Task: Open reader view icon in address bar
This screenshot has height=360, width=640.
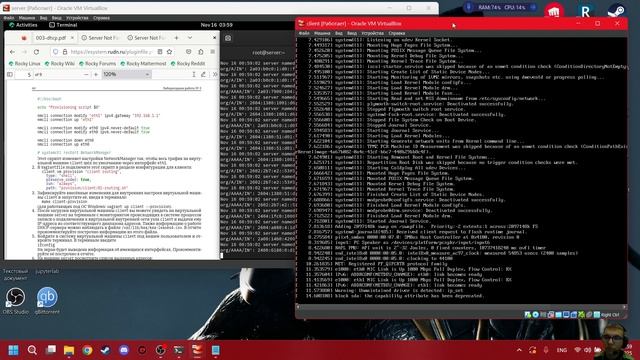Action: 160,52
